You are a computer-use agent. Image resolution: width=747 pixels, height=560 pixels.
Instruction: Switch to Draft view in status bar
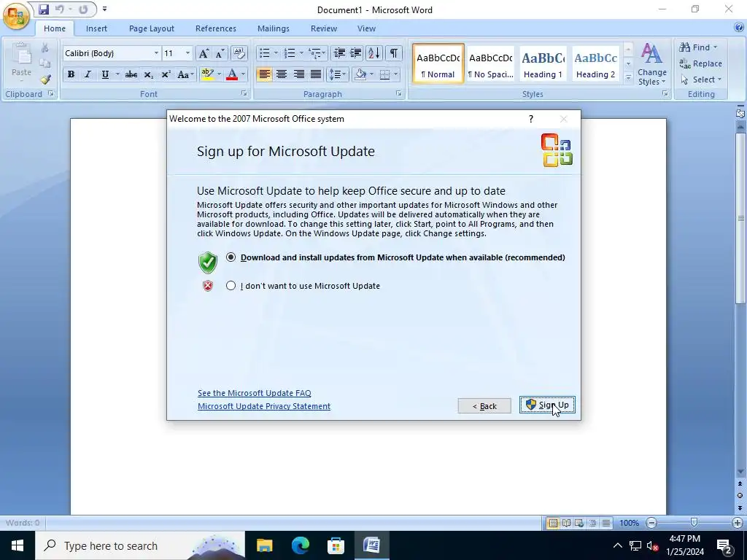coord(606,523)
